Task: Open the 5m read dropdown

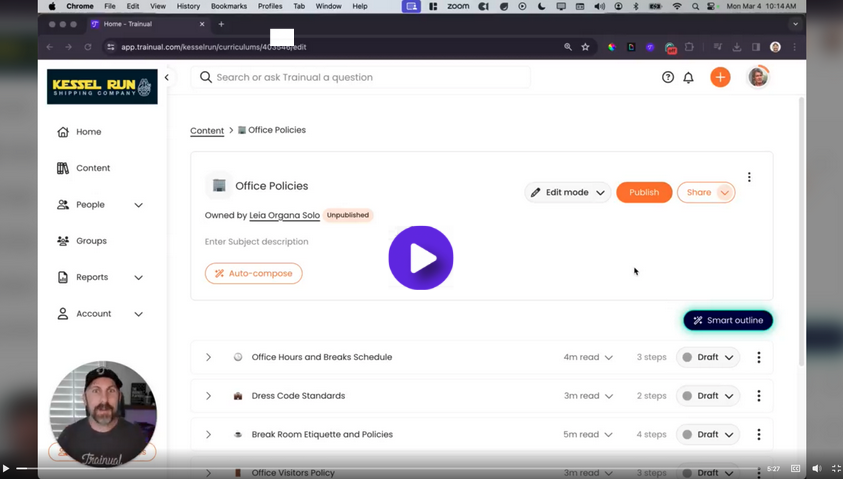Action: pyautogui.click(x=588, y=434)
